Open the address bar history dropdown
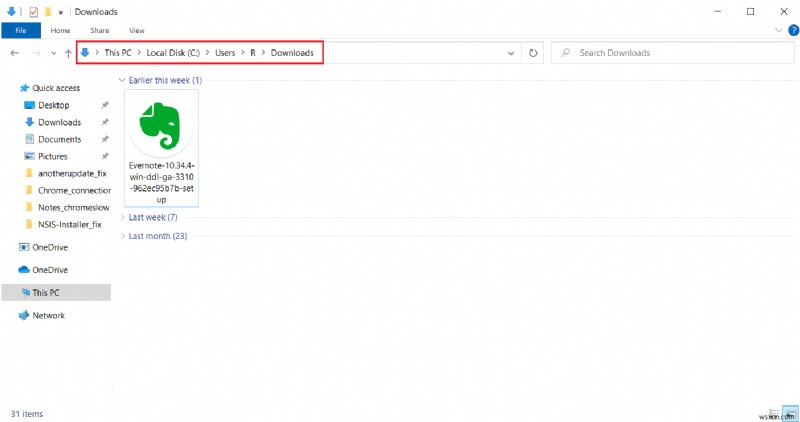The height and width of the screenshot is (422, 800). tap(511, 53)
